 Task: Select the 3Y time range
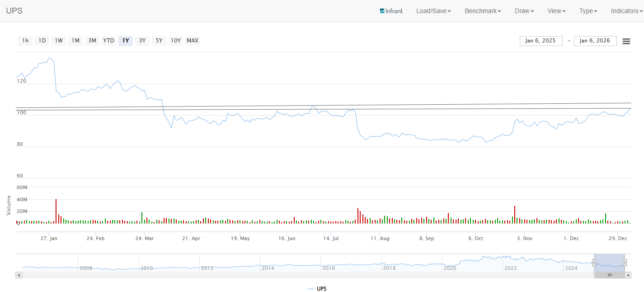click(142, 41)
